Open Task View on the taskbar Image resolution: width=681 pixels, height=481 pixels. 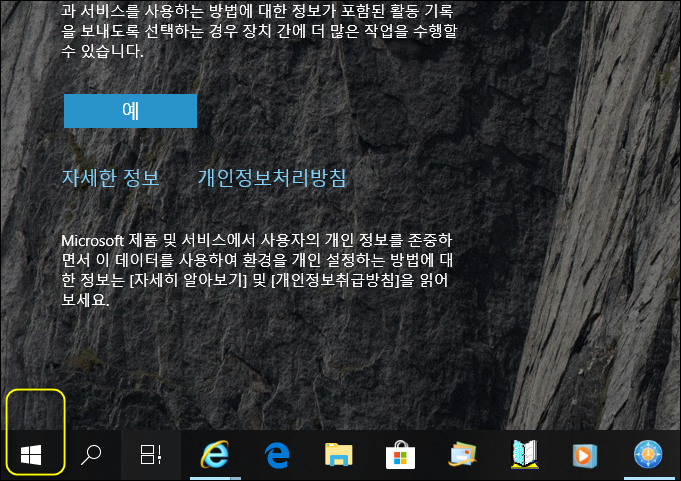point(151,455)
